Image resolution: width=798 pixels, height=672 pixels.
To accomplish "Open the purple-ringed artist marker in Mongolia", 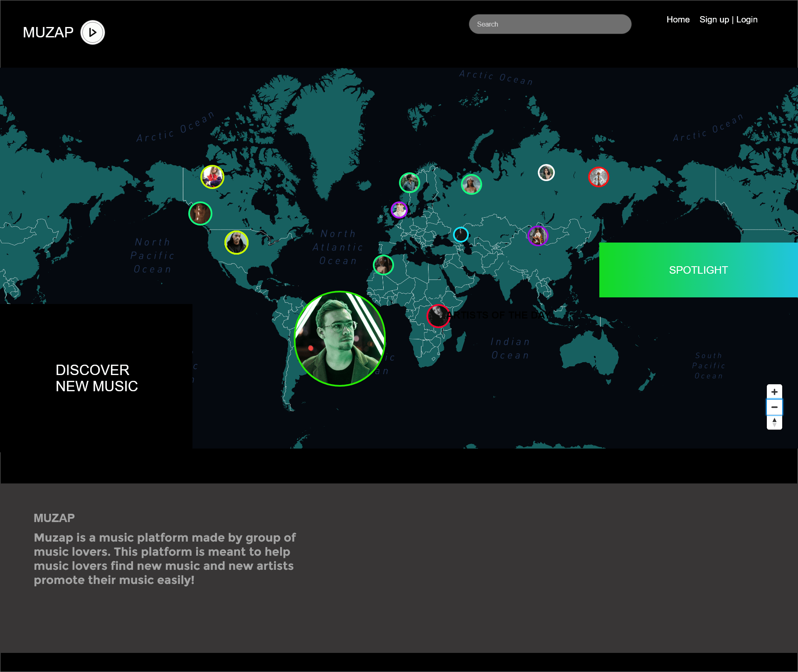I will click(x=537, y=236).
